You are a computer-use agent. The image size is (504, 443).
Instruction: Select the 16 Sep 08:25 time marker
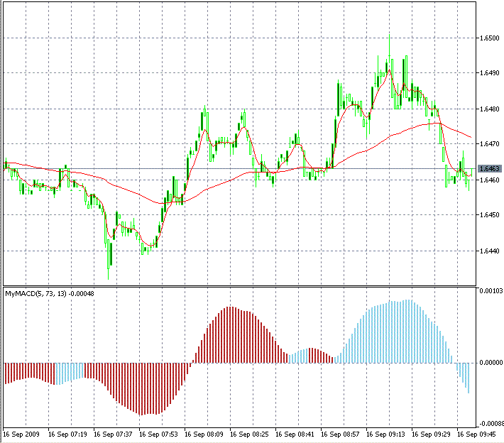[249, 434]
